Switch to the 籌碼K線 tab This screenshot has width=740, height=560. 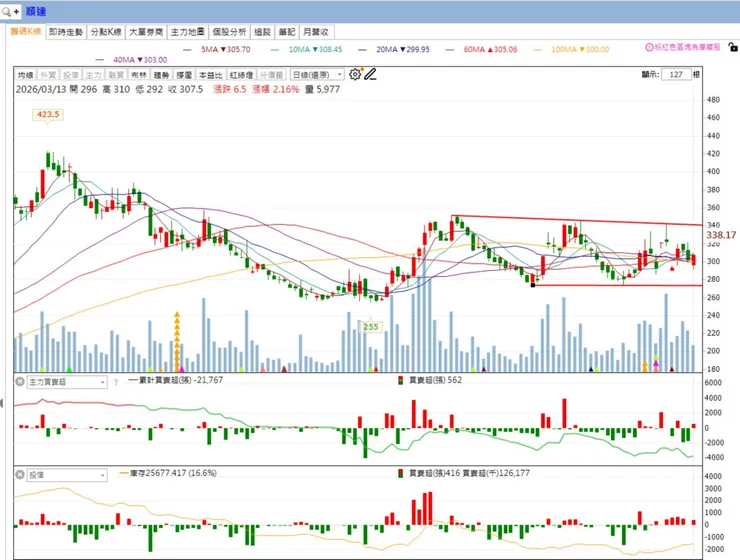point(26,32)
